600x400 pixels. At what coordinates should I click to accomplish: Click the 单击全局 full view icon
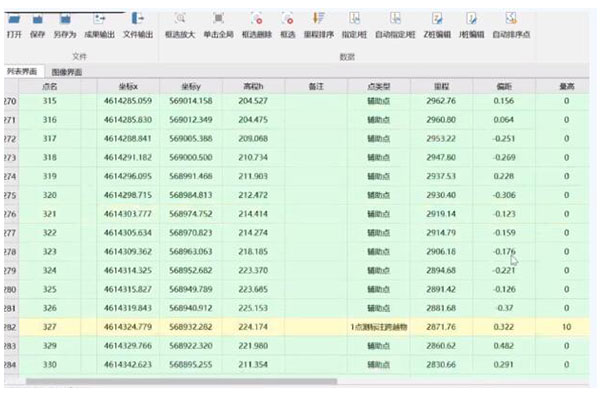click(219, 23)
